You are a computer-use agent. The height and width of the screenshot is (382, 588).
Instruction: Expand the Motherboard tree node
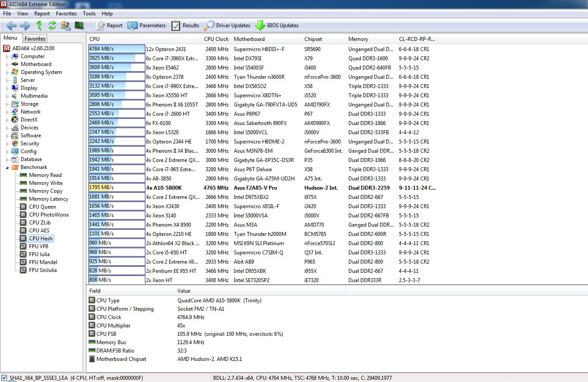tap(7, 65)
